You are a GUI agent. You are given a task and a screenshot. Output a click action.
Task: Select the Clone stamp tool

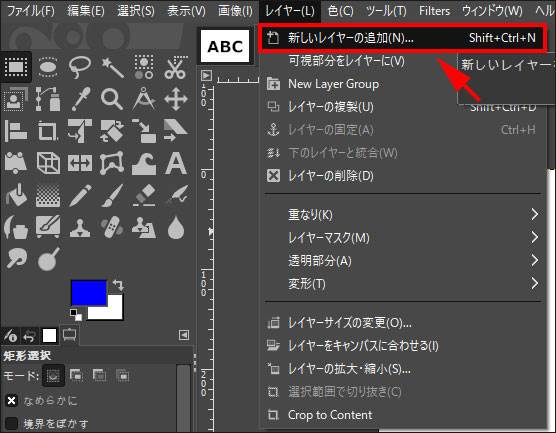click(80, 228)
